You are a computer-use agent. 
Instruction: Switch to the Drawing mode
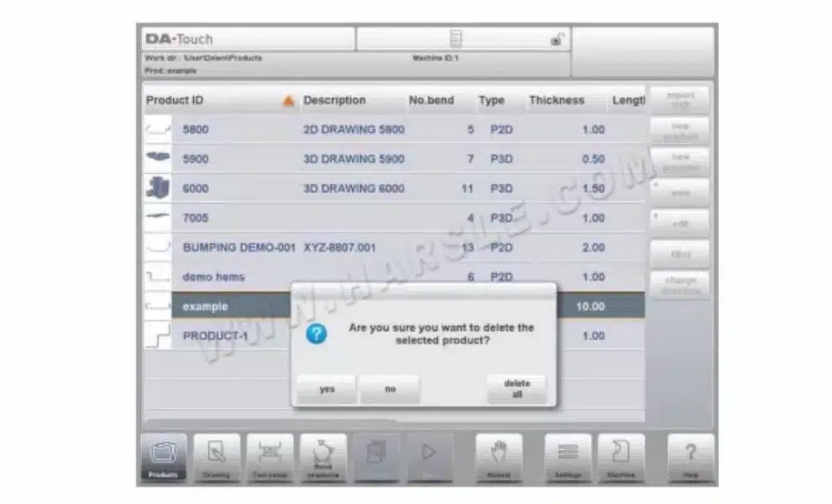(216, 457)
